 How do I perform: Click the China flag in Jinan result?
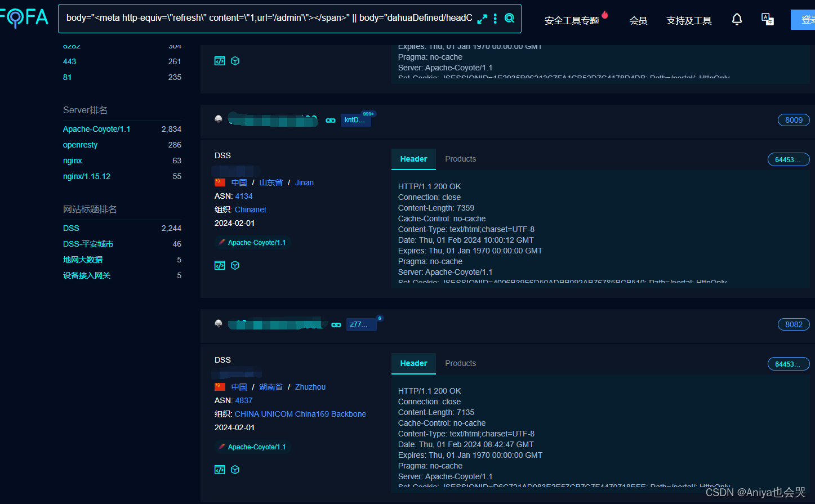(220, 182)
